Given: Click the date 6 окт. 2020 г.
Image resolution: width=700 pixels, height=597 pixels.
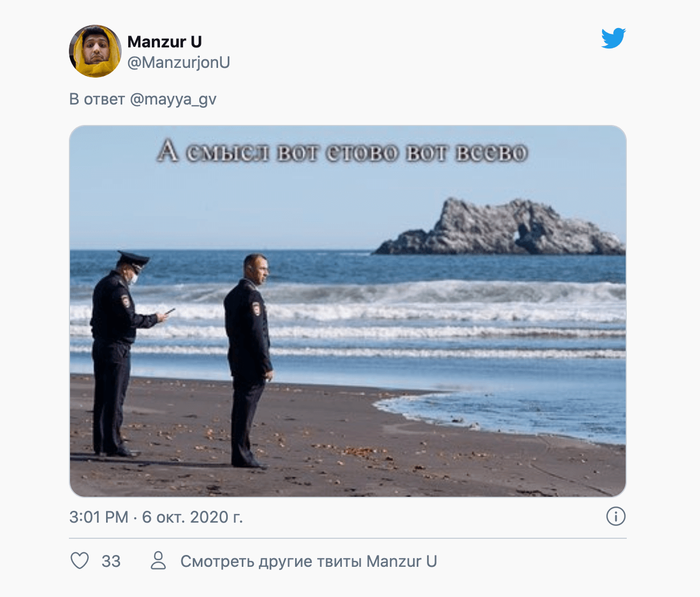Looking at the screenshot, I should click(x=192, y=517).
